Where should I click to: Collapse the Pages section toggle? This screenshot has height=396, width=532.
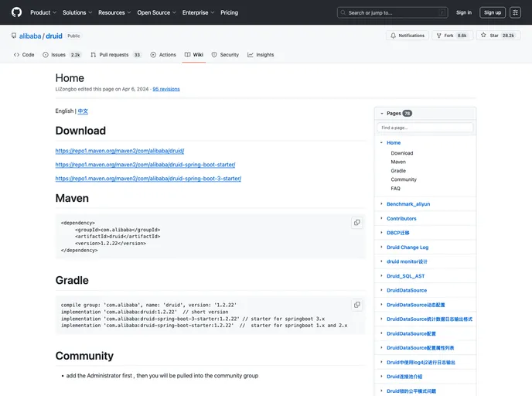pyautogui.click(x=381, y=113)
